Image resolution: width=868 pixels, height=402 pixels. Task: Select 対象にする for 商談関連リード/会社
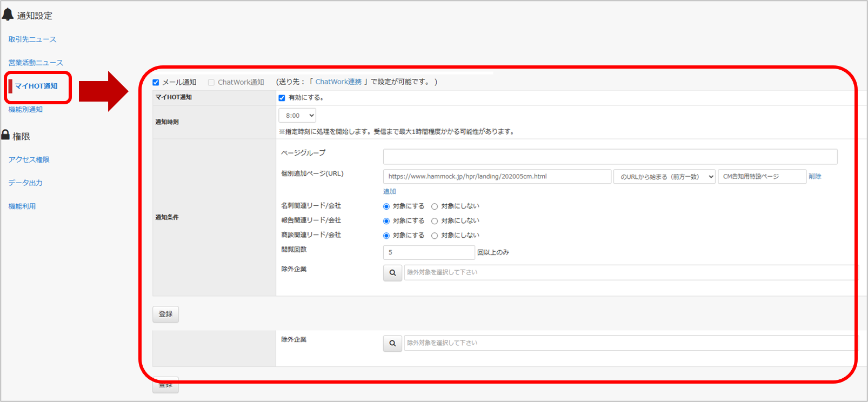click(386, 236)
